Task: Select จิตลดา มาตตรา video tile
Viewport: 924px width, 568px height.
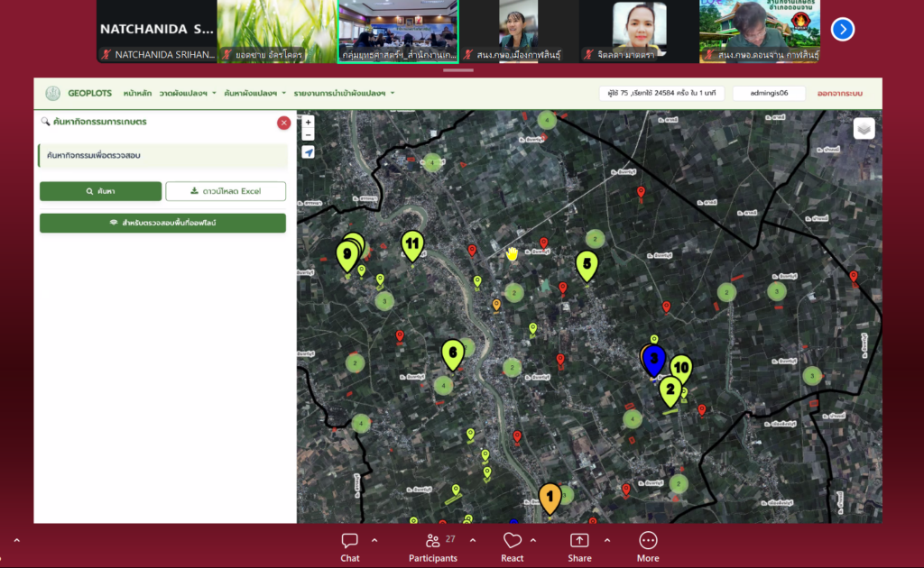Action: click(x=639, y=32)
